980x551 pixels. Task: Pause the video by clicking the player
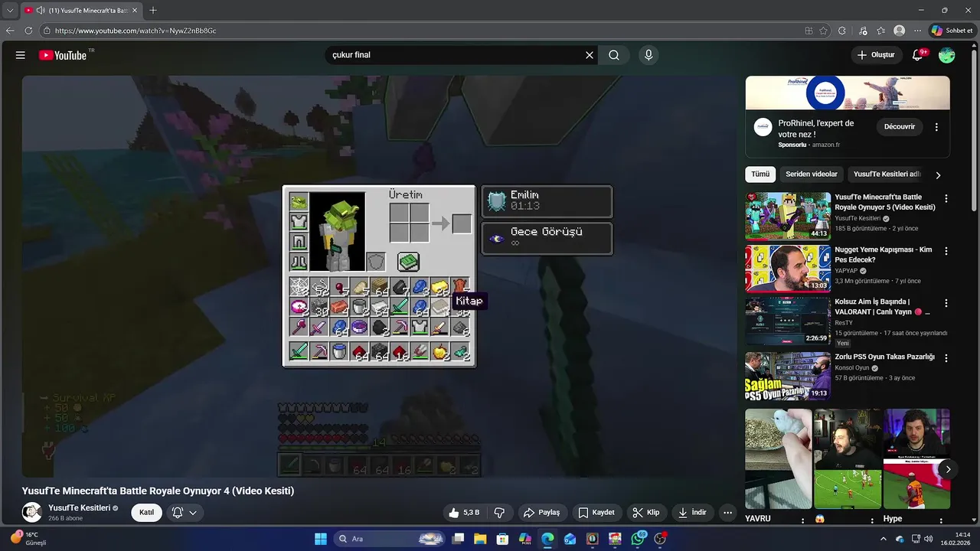[x=379, y=276]
